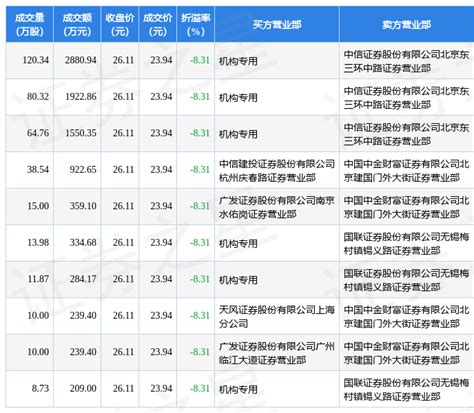474x413 pixels.
Task: Click seller 中信证券北京东三环 in 2880.94 row
Action: (x=406, y=61)
